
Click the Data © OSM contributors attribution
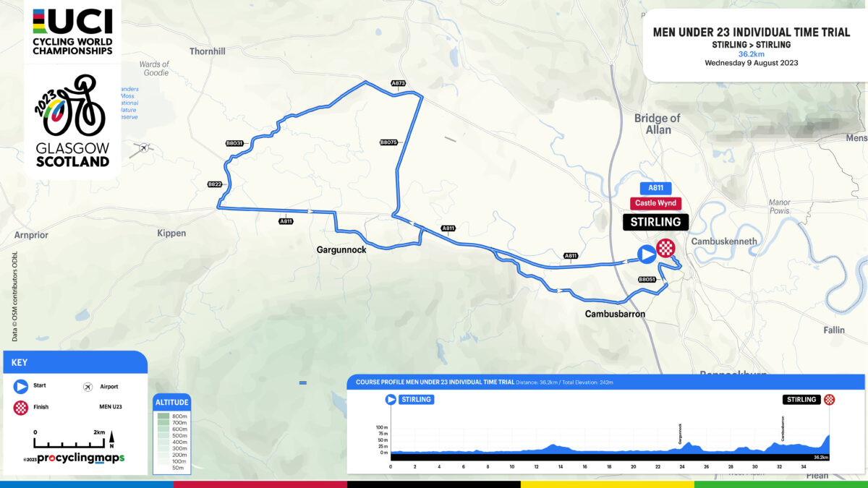tap(14, 296)
